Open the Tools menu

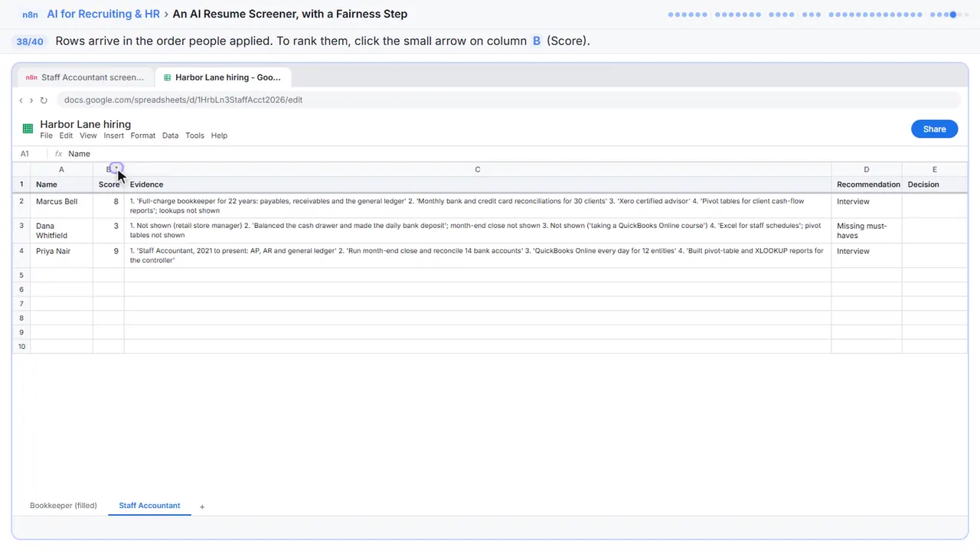(194, 135)
